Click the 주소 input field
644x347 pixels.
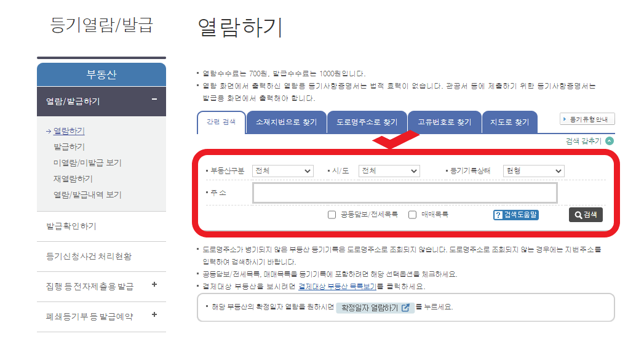[x=405, y=193]
